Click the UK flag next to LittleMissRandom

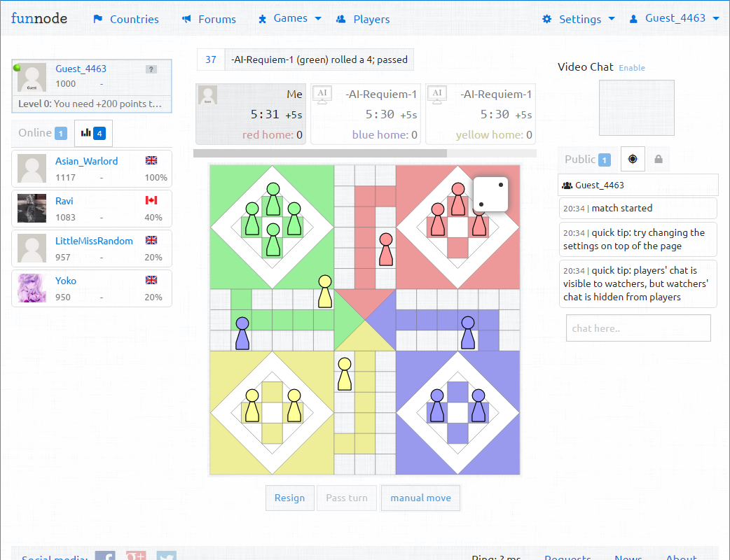pos(151,241)
